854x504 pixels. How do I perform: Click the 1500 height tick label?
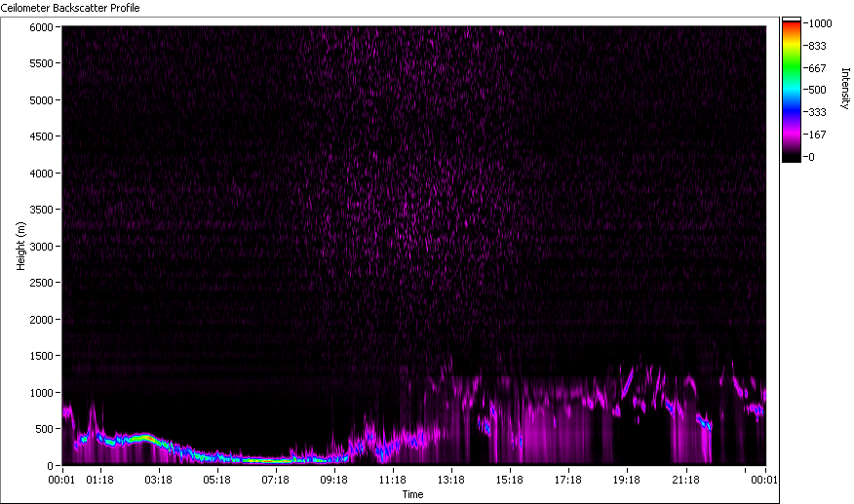[x=41, y=355]
